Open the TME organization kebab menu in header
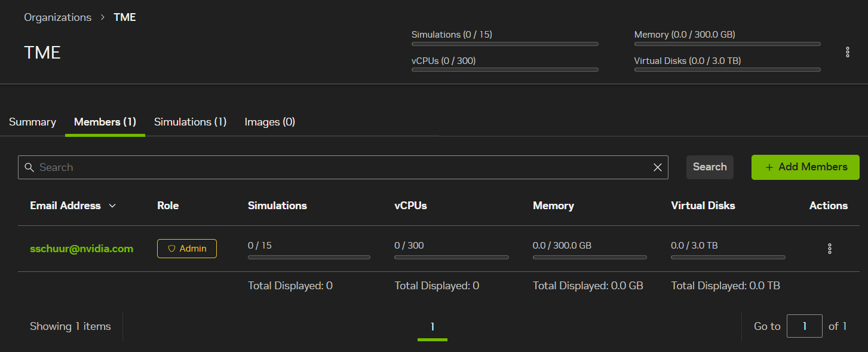 [x=847, y=53]
